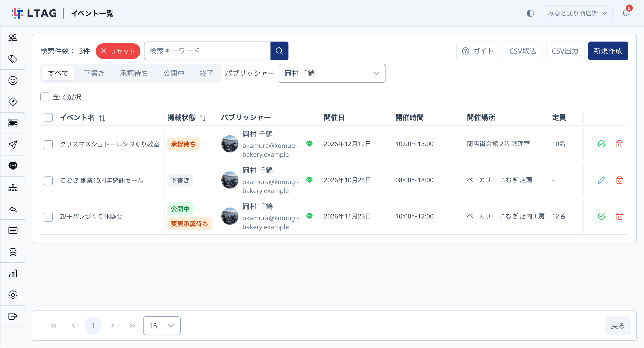Switch to the 公開中 tab
The height and width of the screenshot is (348, 644).
coord(174,73)
